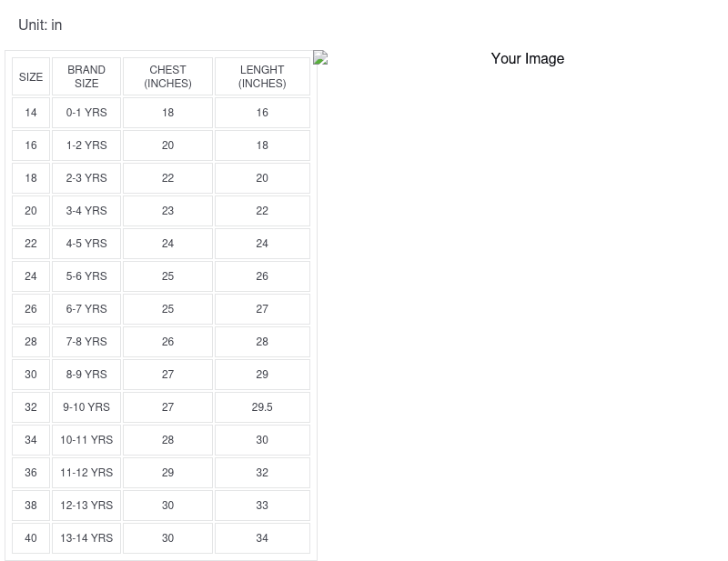Pick the '4-5 YRS' row label
The width and height of the screenshot is (728, 561).
[86, 244]
